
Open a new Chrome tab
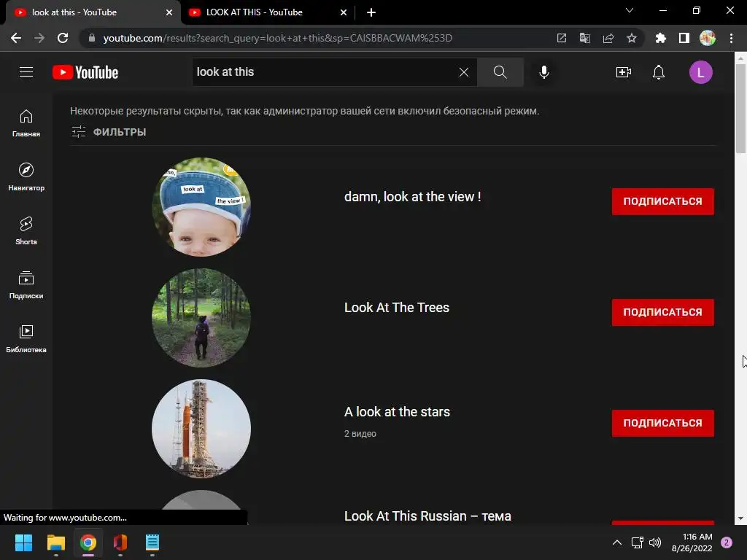pyautogui.click(x=371, y=13)
